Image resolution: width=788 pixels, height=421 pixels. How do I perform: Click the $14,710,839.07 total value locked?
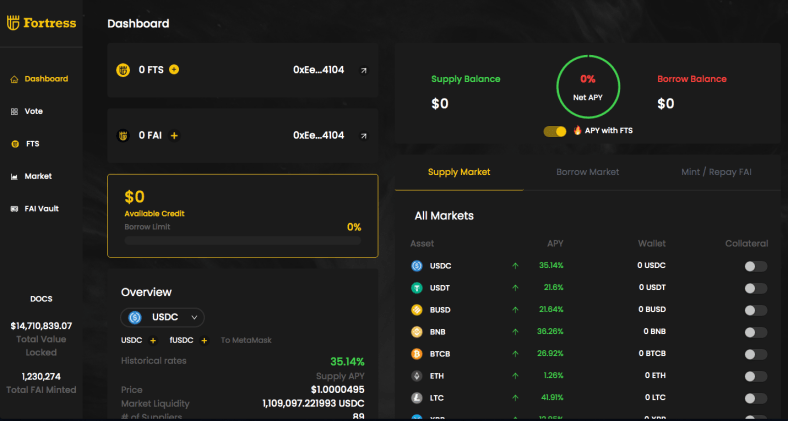coord(41,326)
